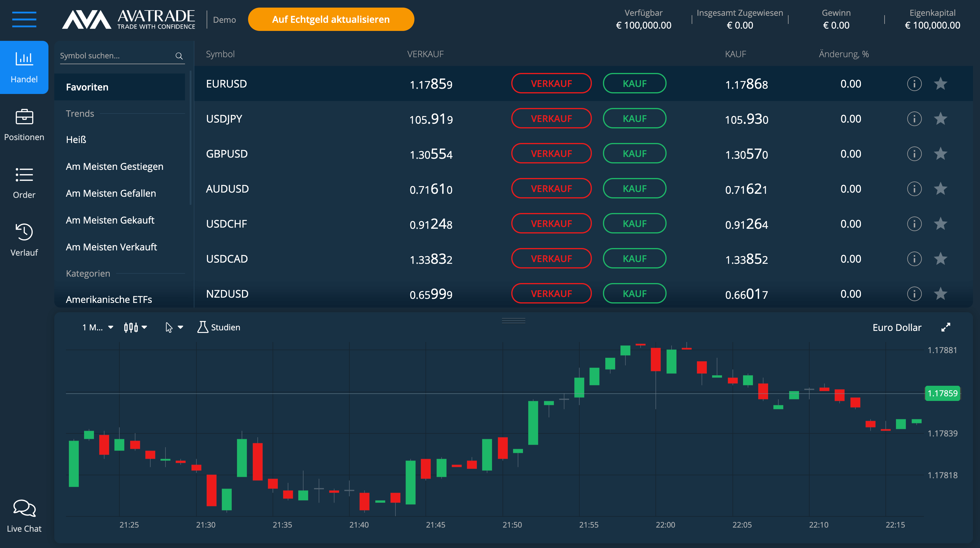
Task: Show info for USDJPY
Action: [x=914, y=119]
